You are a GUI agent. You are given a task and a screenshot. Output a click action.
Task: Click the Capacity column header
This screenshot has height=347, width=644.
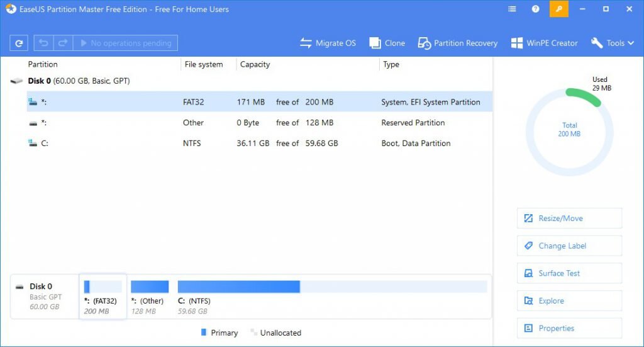click(x=255, y=64)
